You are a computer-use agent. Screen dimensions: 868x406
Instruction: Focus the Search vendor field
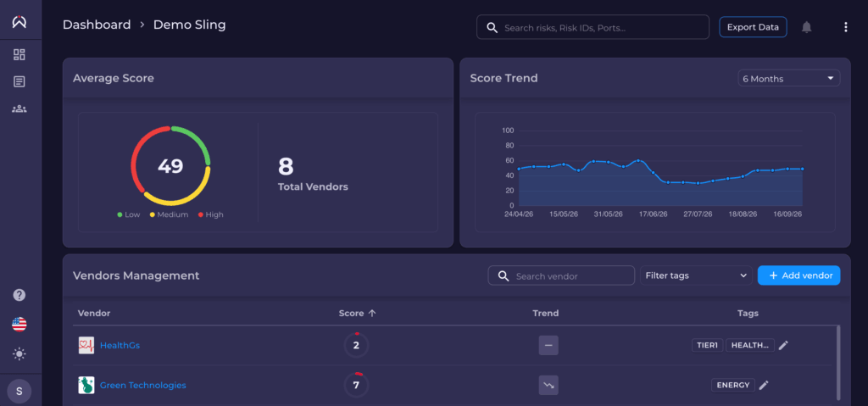point(561,275)
